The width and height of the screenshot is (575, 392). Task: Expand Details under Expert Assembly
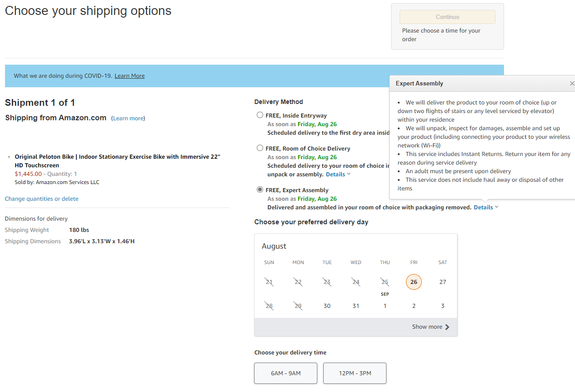click(486, 208)
